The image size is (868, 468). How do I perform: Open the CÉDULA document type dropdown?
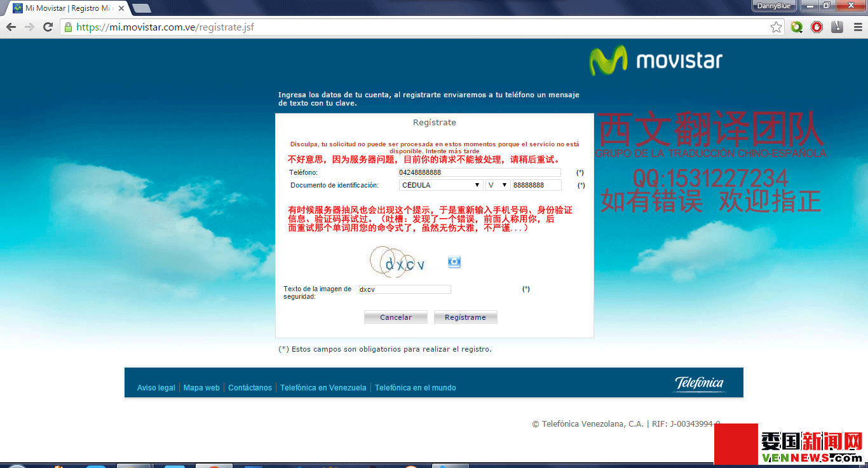[x=441, y=185]
